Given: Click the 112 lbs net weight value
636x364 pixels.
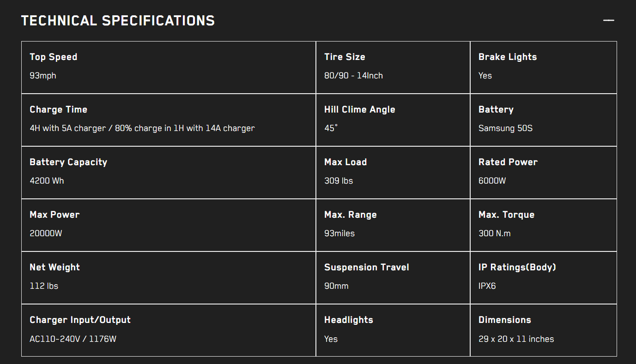Looking at the screenshot, I should (44, 286).
